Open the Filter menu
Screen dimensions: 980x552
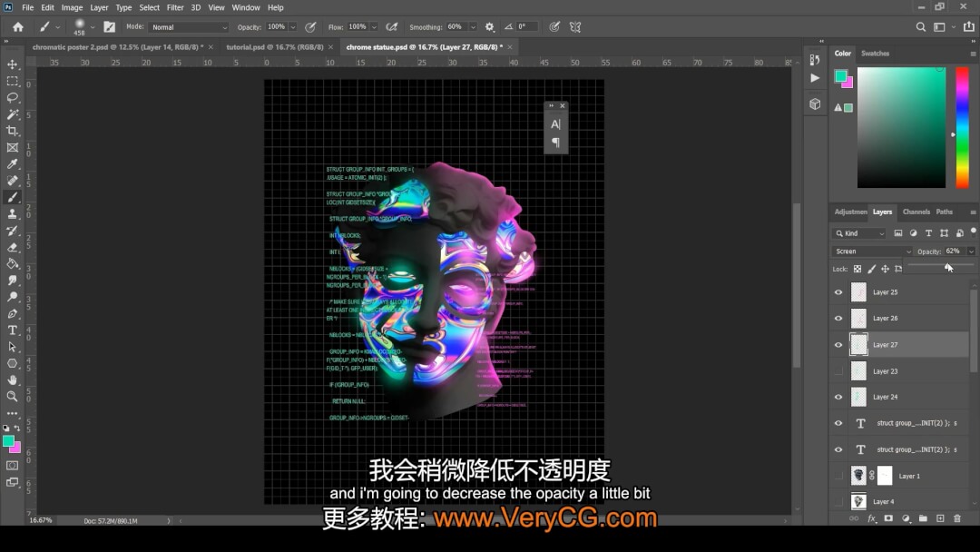175,7
